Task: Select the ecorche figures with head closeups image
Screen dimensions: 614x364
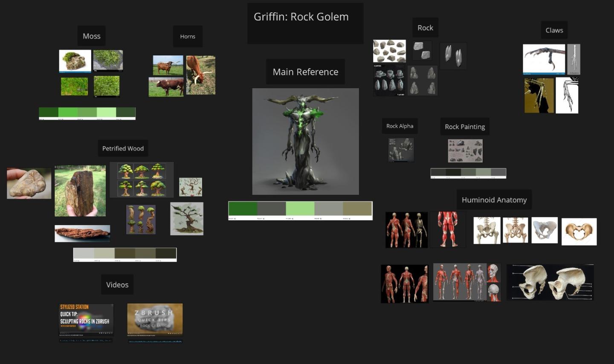Action: (467, 282)
